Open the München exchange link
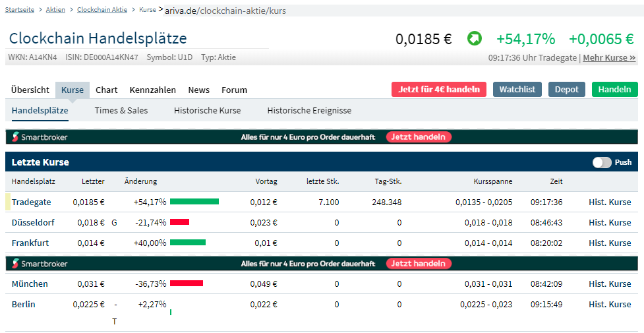The width and height of the screenshot is (644, 333). pyautogui.click(x=30, y=284)
